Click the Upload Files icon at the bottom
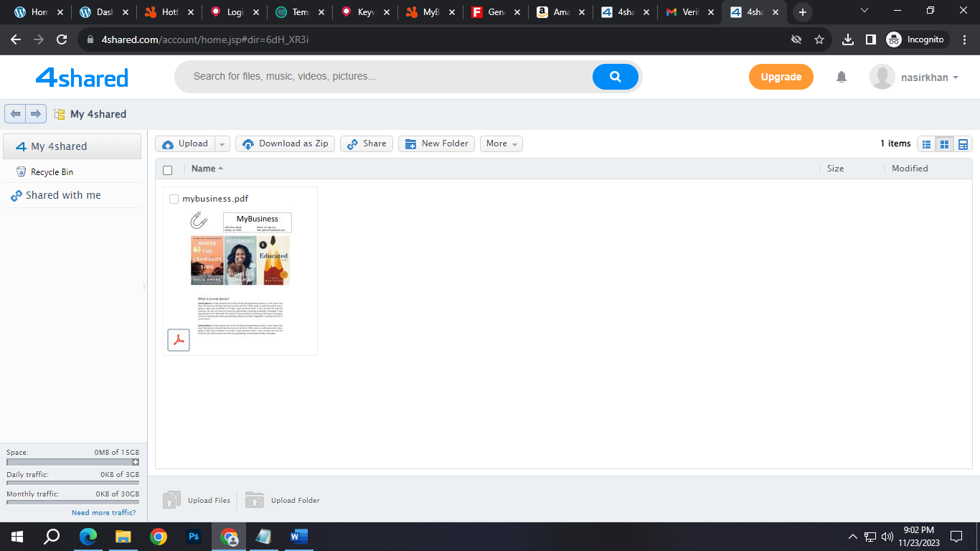Screen dimensions: 980x551 pyautogui.click(x=171, y=500)
